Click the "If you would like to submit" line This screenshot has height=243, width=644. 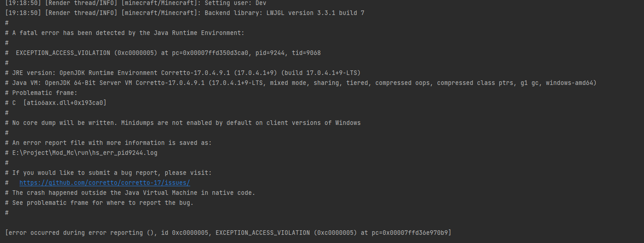[112, 173]
